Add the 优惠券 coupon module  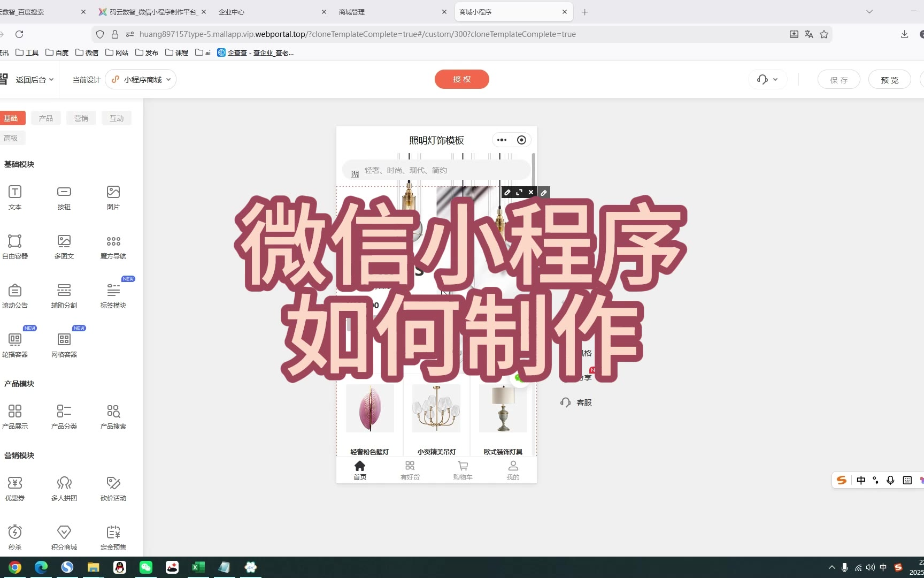(x=15, y=488)
